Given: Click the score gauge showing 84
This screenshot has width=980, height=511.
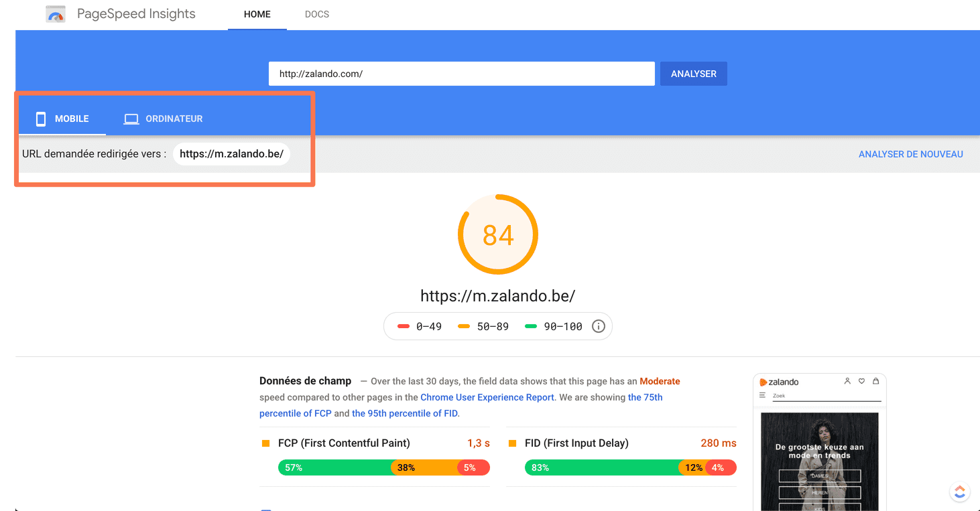Looking at the screenshot, I should coord(498,234).
